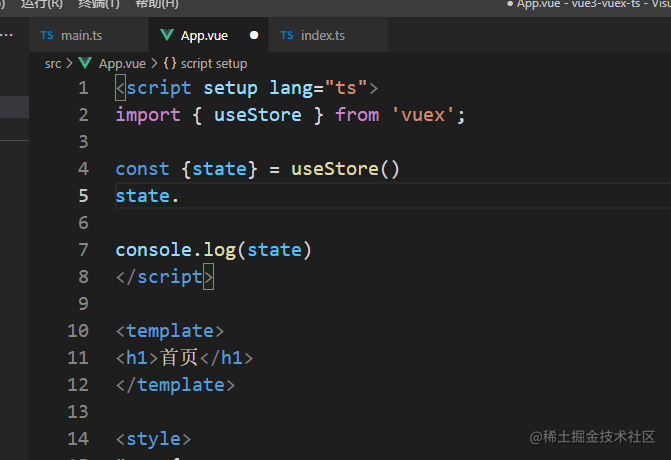Screen dimensions: 671x460
Task: Open the Help menu (帮助)
Action: (x=157, y=4)
